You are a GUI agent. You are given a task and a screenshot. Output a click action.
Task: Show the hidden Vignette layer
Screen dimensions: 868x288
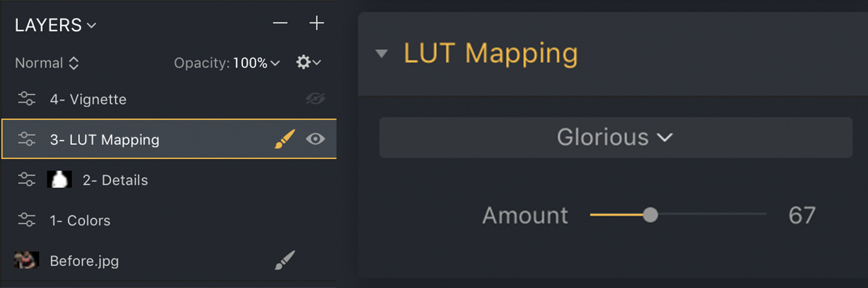pos(315,99)
